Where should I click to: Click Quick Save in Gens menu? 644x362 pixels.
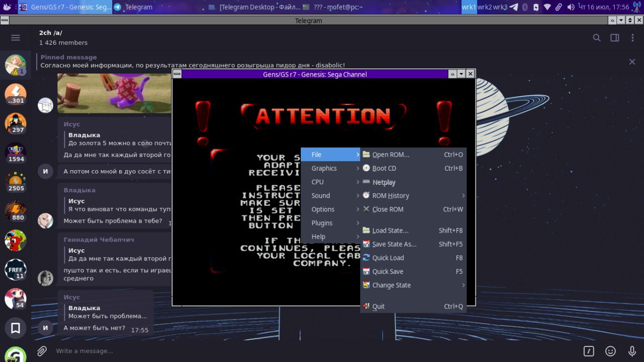click(414, 271)
